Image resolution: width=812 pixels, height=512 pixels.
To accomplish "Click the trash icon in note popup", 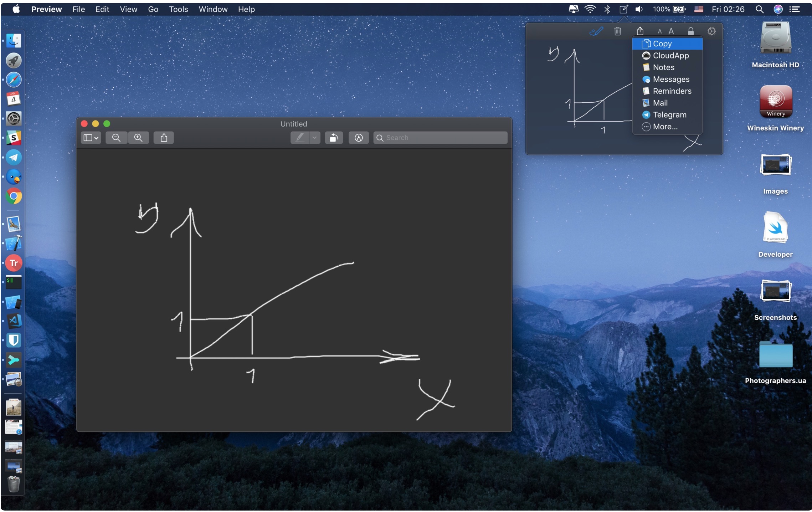I will (x=618, y=31).
